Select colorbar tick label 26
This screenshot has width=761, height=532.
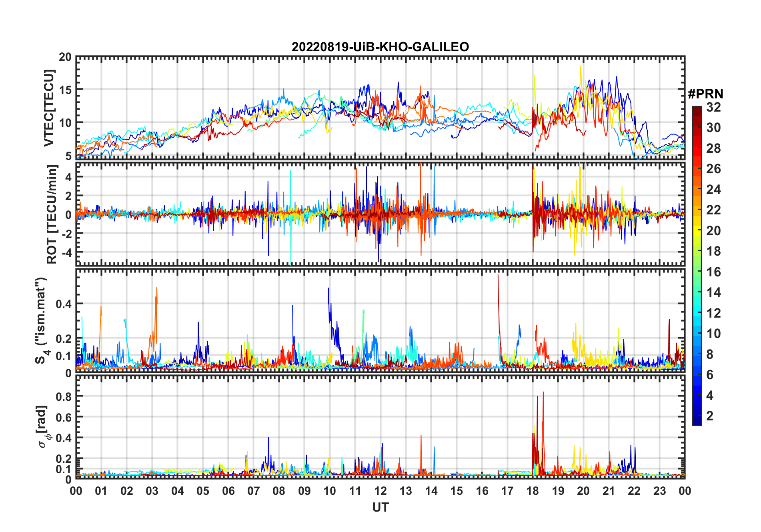(x=713, y=169)
